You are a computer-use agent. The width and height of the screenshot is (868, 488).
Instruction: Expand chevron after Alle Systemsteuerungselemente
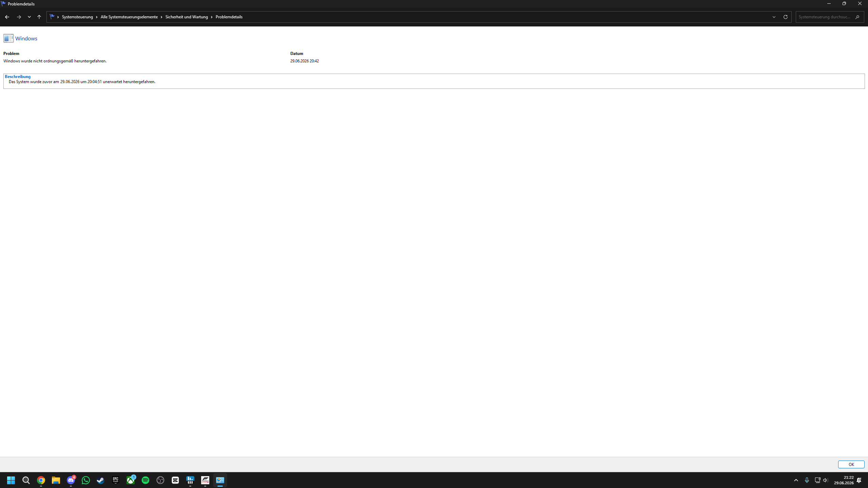pos(162,17)
